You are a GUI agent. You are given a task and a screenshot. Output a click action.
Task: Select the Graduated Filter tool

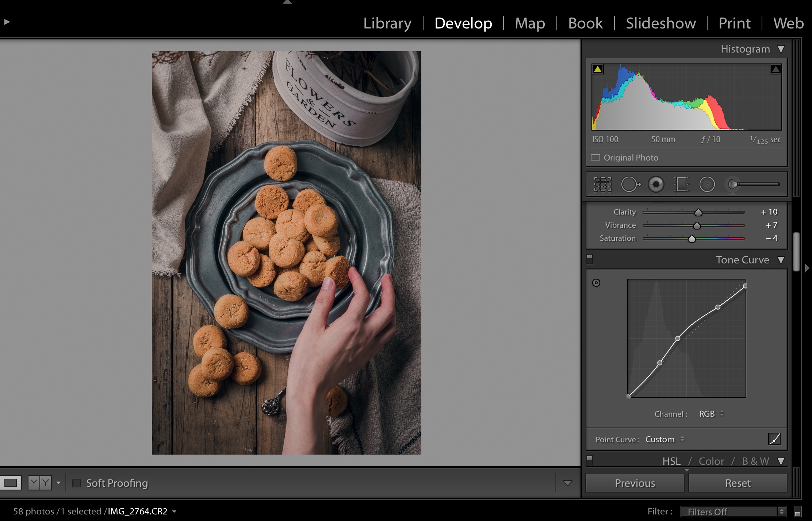click(681, 185)
